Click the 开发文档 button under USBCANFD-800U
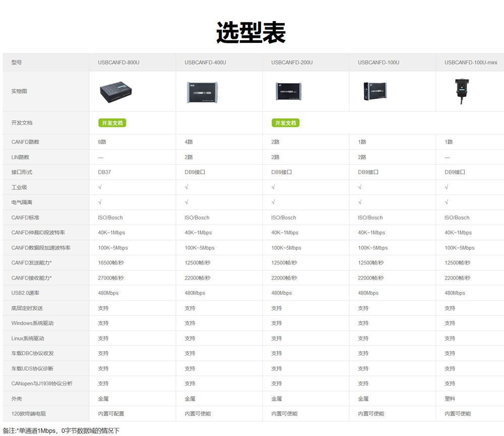This screenshot has width=504, height=436. [112, 123]
